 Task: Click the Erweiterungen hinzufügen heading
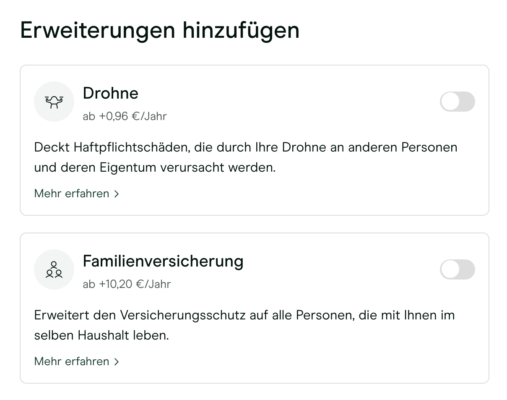point(160,30)
